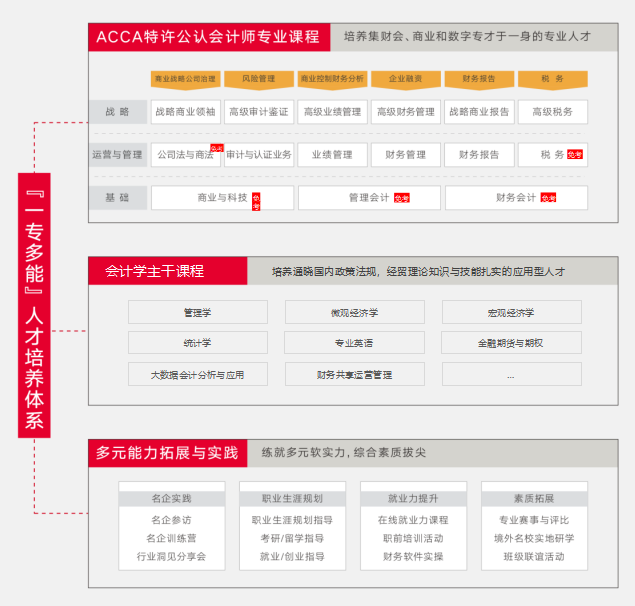Viewport: 635px width, 606px height.
Task: Click the red ACCA特许公认会计师专业课程 header
Action: tap(208, 37)
